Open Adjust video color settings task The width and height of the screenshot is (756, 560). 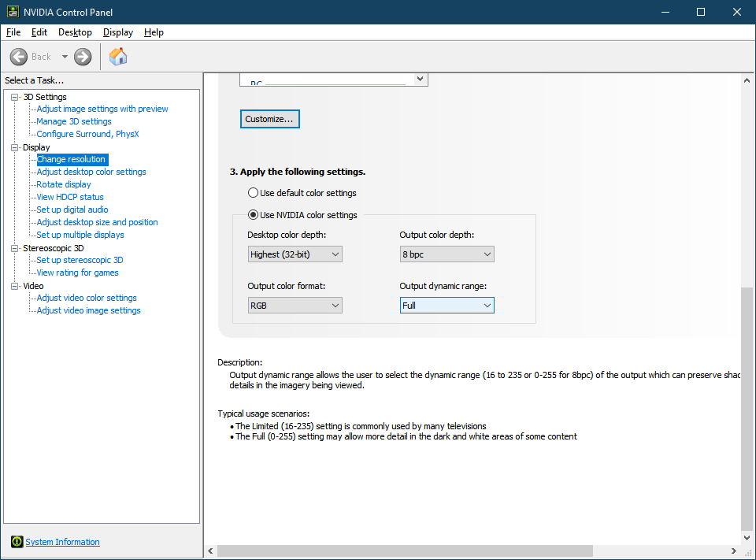point(87,298)
